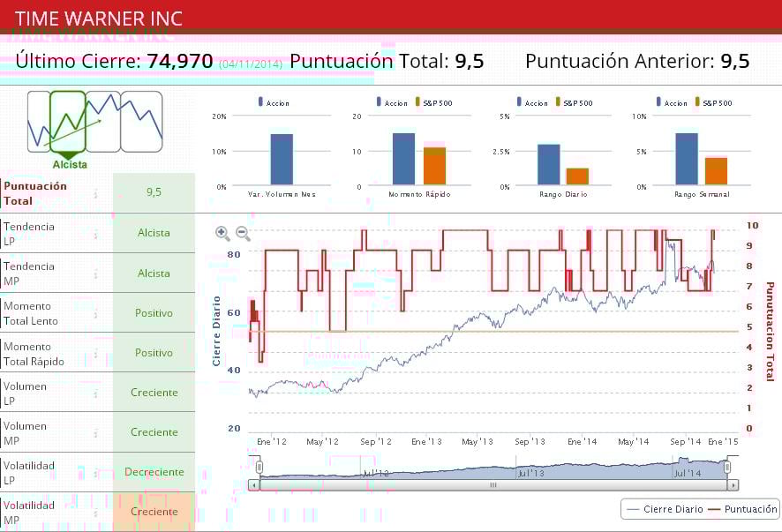The width and height of the screenshot is (782, 532).
Task: Toggle S&P 500 series in Rango Semanal chart
Action: pos(714,102)
